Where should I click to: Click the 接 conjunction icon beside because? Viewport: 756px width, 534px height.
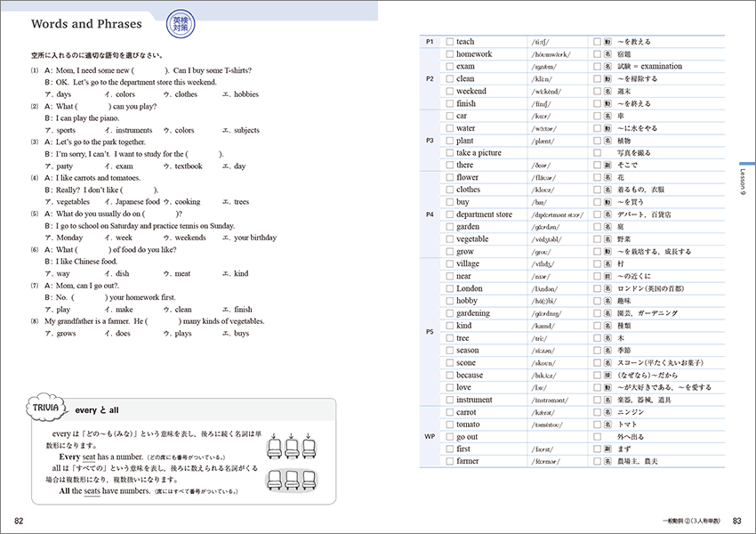[607, 376]
